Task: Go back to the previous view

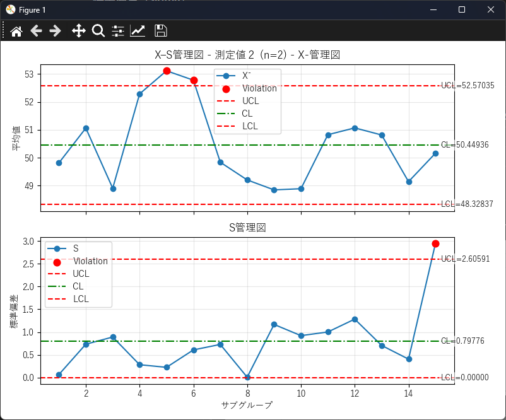Action: [x=36, y=31]
